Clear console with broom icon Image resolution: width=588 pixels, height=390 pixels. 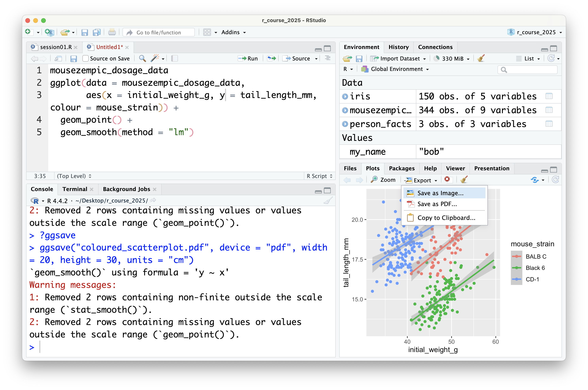pos(328,201)
